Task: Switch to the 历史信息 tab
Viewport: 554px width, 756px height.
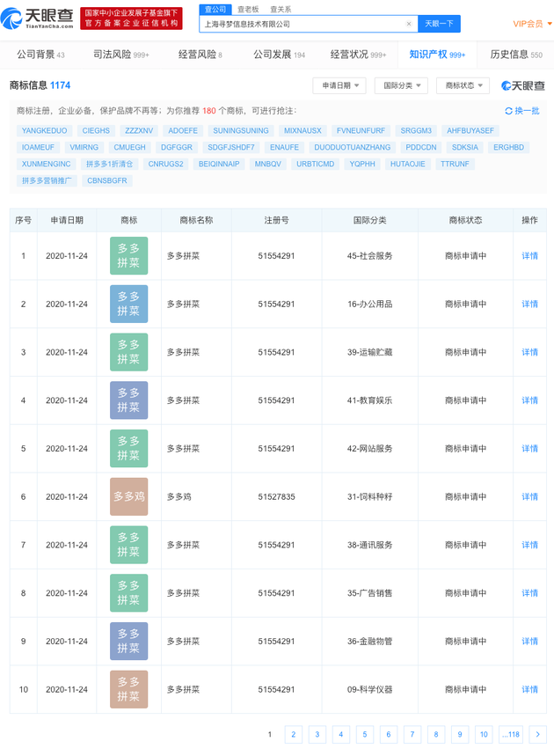Action: pyautogui.click(x=516, y=55)
